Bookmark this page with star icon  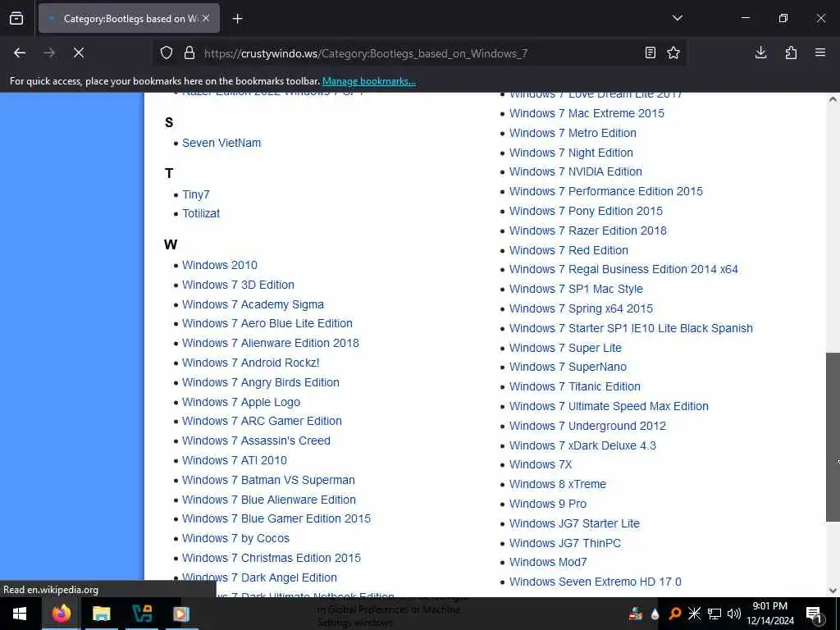[673, 52]
